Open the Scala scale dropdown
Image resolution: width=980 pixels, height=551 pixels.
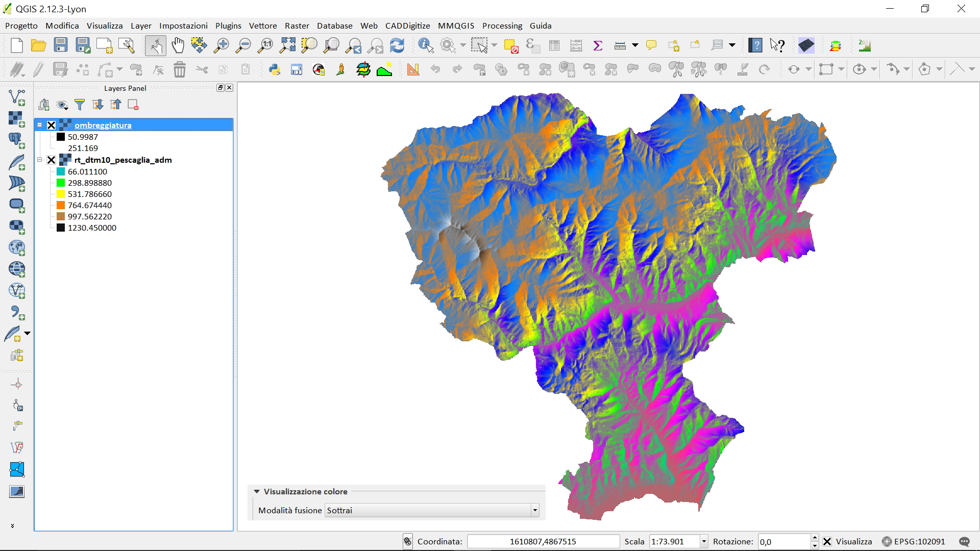(704, 541)
